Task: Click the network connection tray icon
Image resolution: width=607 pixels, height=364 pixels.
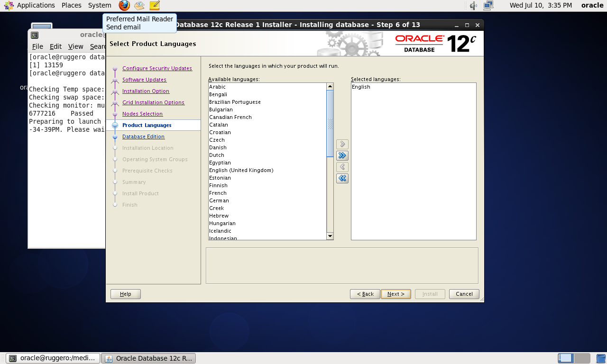Action: click(488, 6)
